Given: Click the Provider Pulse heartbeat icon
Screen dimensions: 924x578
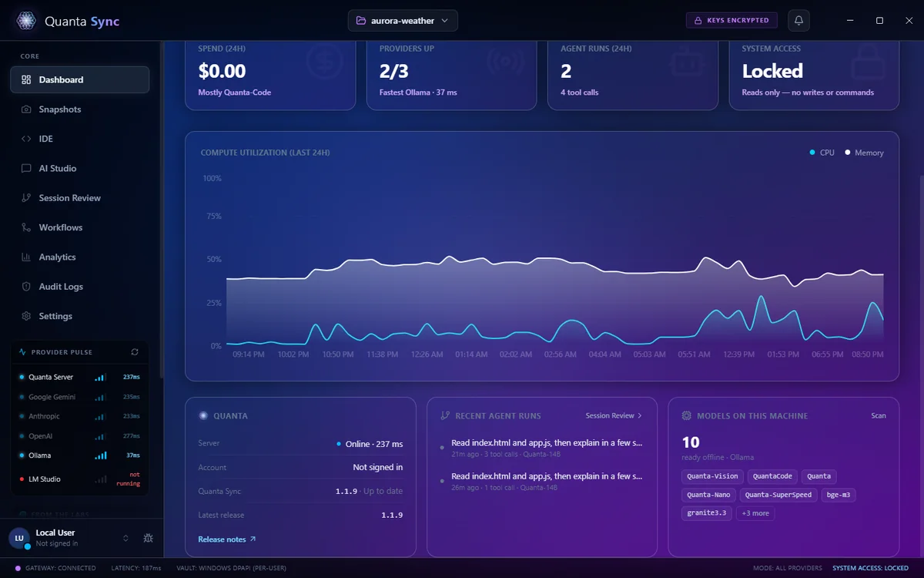Looking at the screenshot, I should click(22, 352).
